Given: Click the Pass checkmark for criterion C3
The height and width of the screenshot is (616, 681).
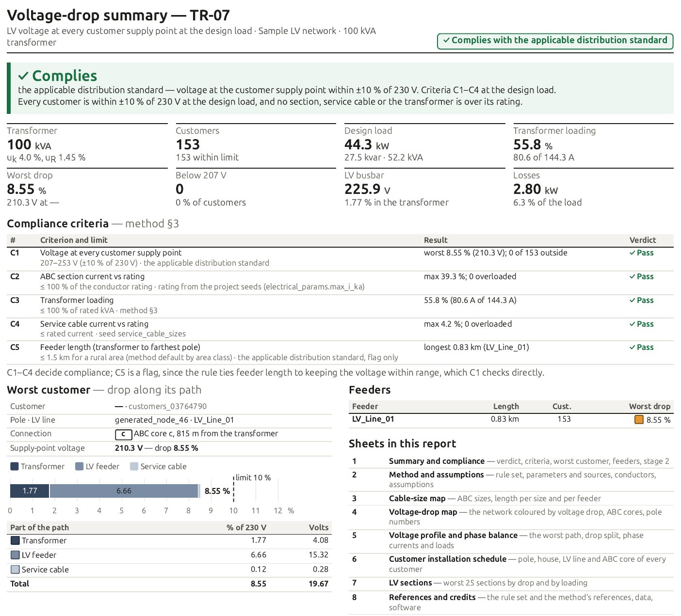Looking at the screenshot, I should pyautogui.click(x=632, y=300).
